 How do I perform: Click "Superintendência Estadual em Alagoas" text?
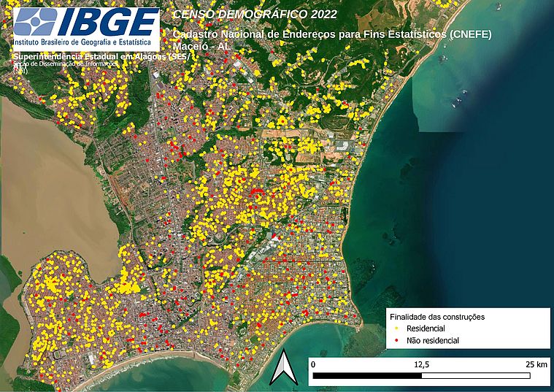[x=99, y=56]
